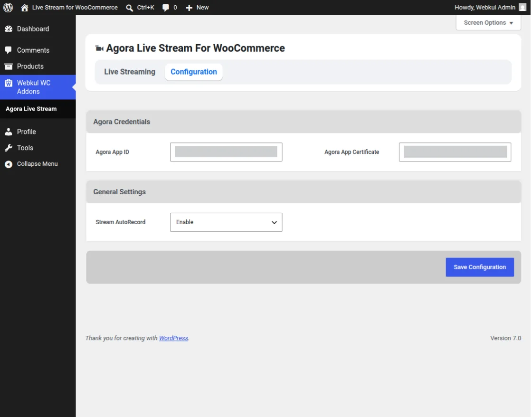Click the Agora Credentials section header
This screenshot has height=418, width=532.
click(x=304, y=122)
